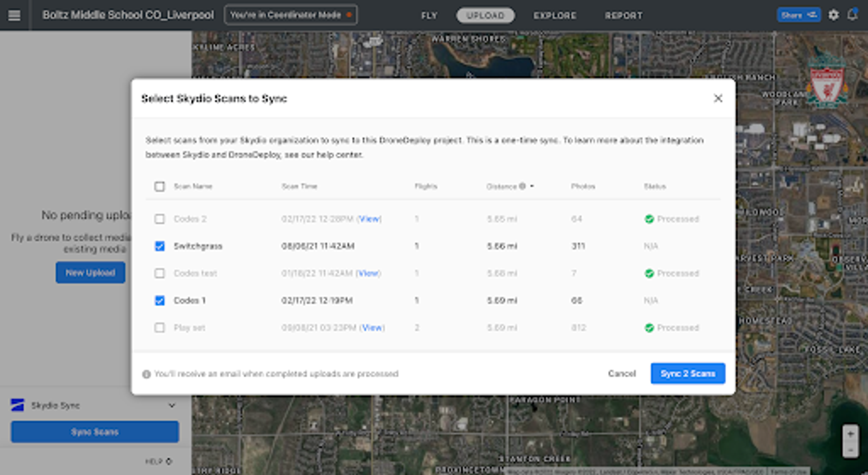Viewport: 868px width, 475px height.
Task: Open the notifications bell icon
Action: pos(852,15)
